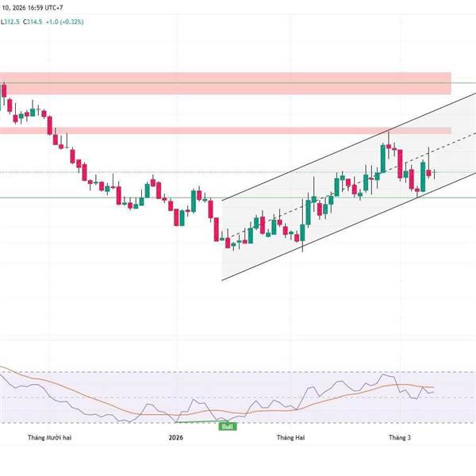Screen dimensions: 476x476
Task: Click the low value "L312.5"
Action: [x=10, y=22]
